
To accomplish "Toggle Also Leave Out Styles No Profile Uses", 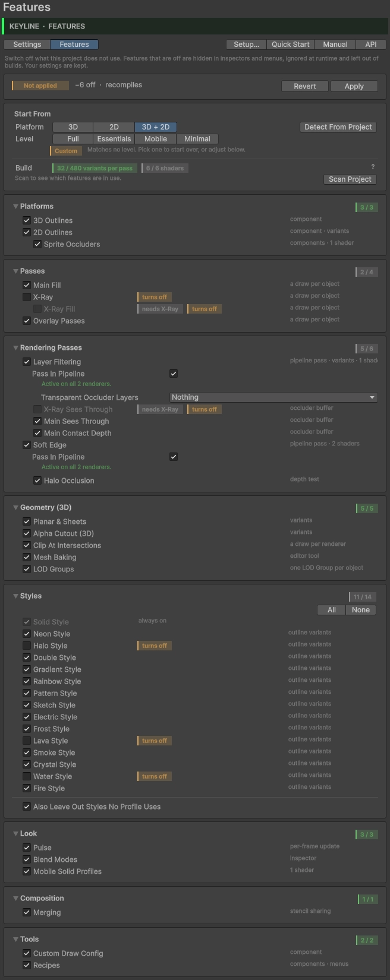I will (x=27, y=807).
